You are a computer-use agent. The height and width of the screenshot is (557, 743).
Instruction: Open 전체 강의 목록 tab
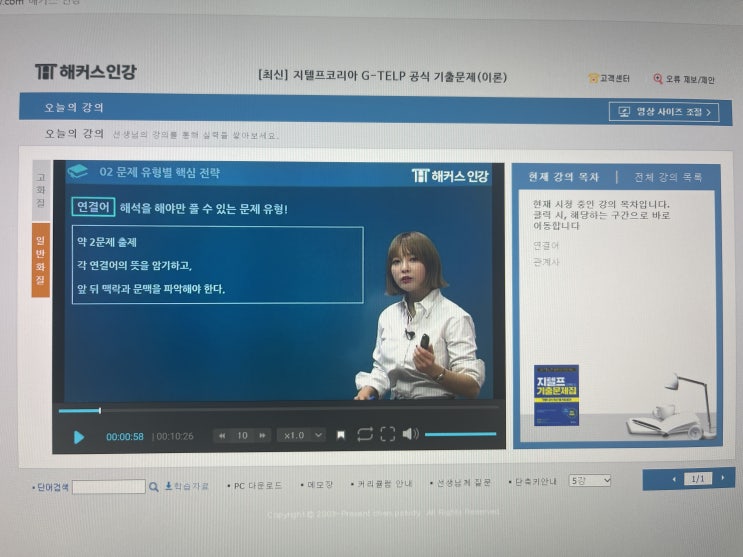669,177
